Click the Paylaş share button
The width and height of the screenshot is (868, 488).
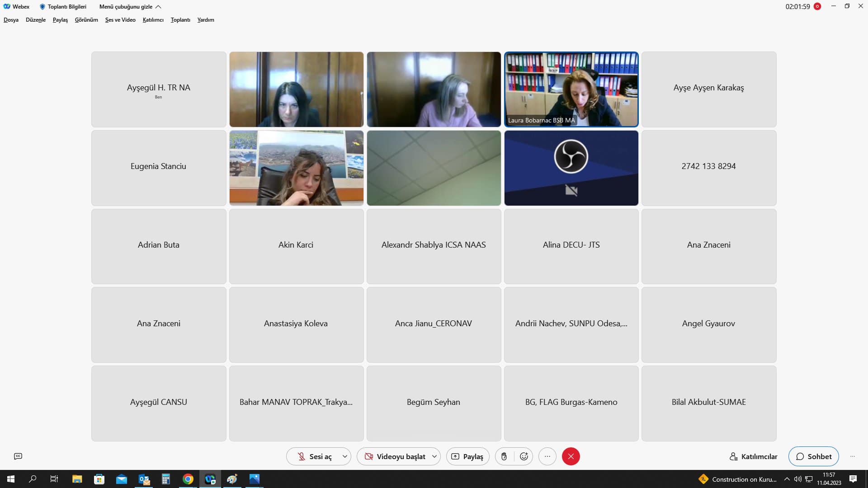point(467,456)
